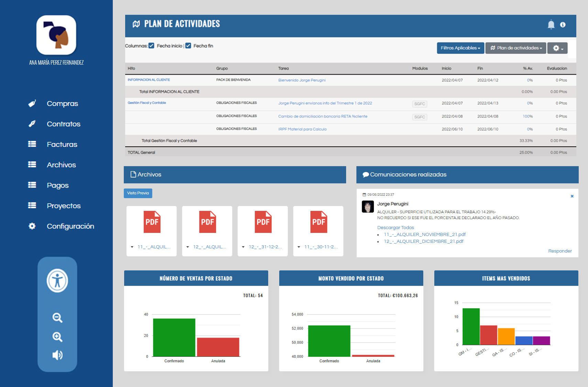Toggle the speaker audio icon

pos(57,355)
